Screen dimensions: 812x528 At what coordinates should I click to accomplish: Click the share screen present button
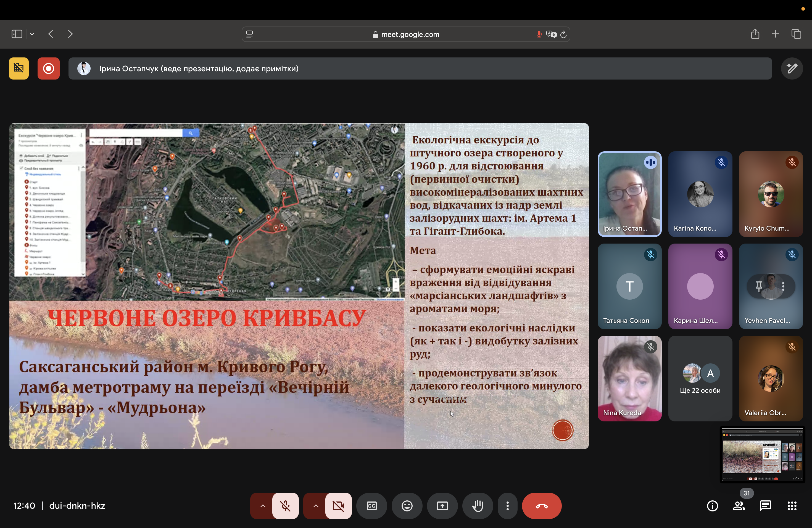442,506
